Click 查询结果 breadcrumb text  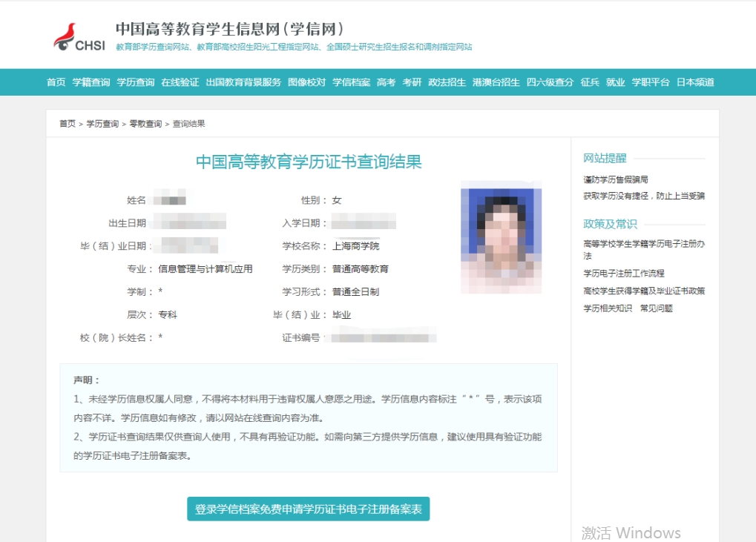coord(189,124)
